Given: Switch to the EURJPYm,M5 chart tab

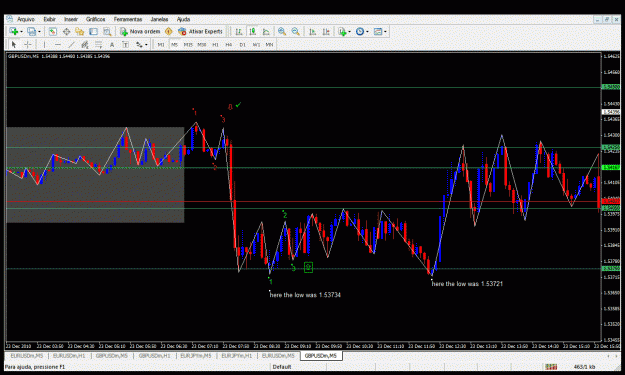Looking at the screenshot, I should coord(196,355).
